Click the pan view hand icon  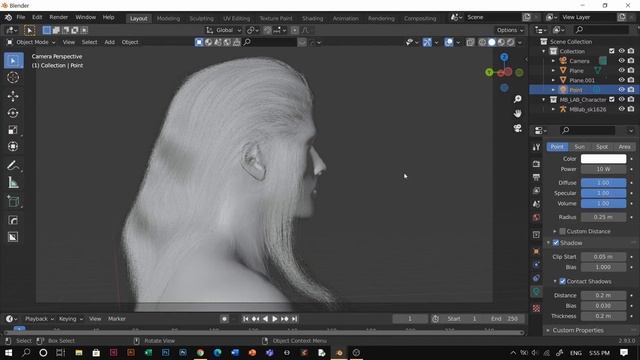pos(518,113)
